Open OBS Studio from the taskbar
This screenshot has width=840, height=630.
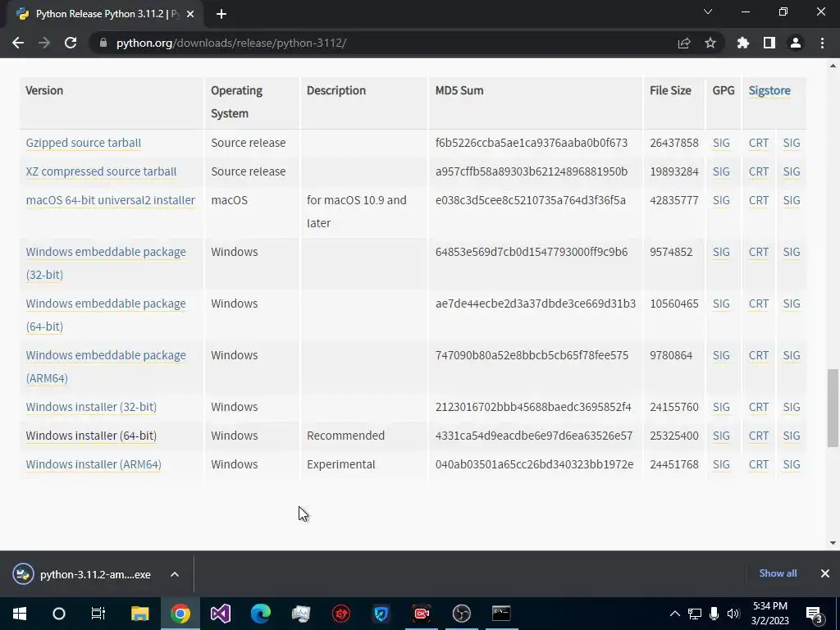(461, 614)
